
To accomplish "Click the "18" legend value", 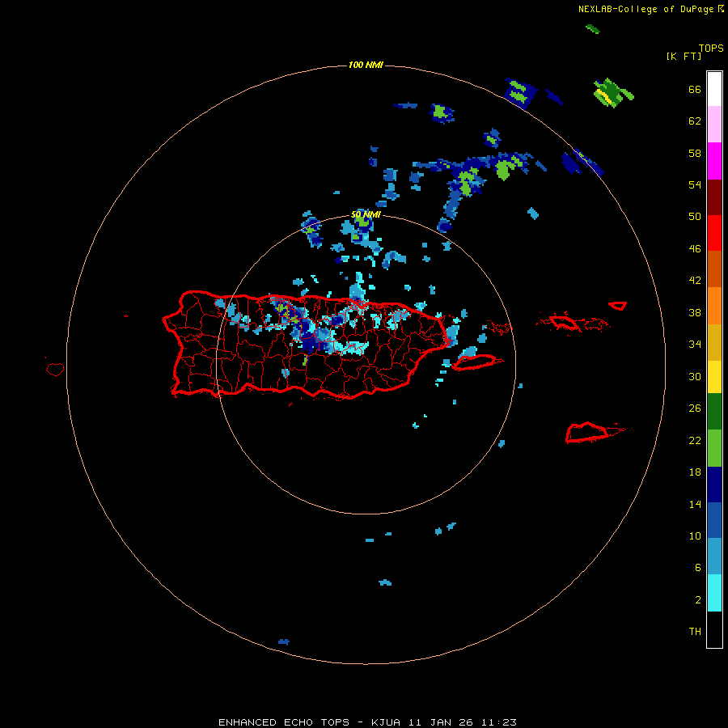I will (695, 472).
